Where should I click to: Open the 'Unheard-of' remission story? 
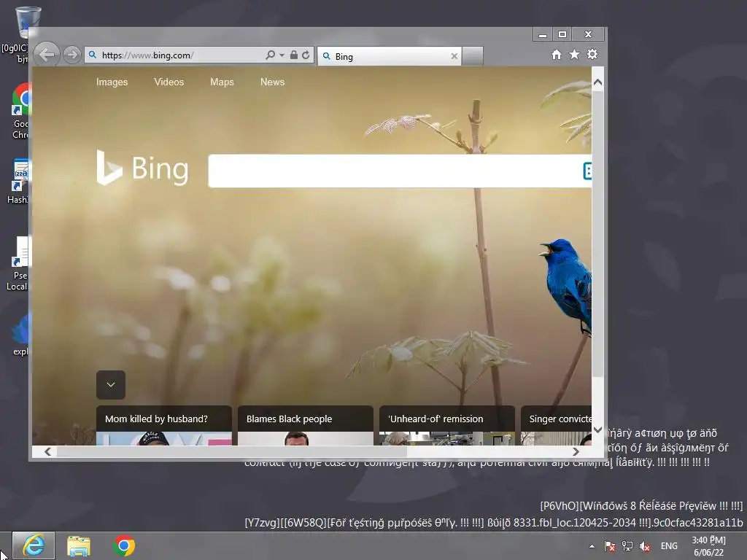click(x=447, y=425)
